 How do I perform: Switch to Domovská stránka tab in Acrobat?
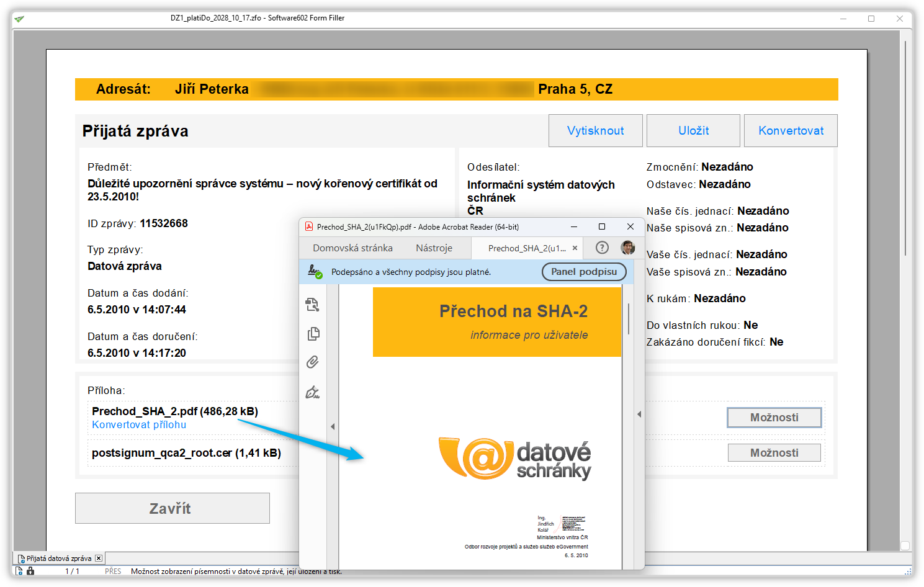pos(352,248)
